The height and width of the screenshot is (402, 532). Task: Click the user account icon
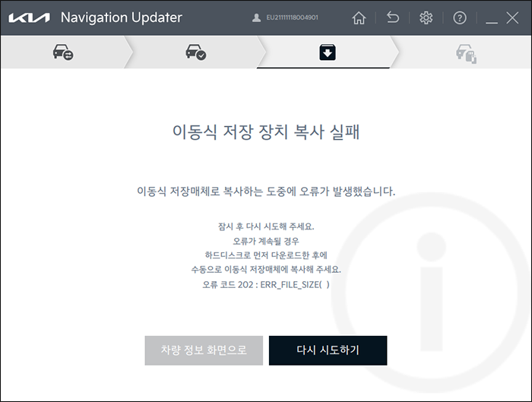pos(257,18)
